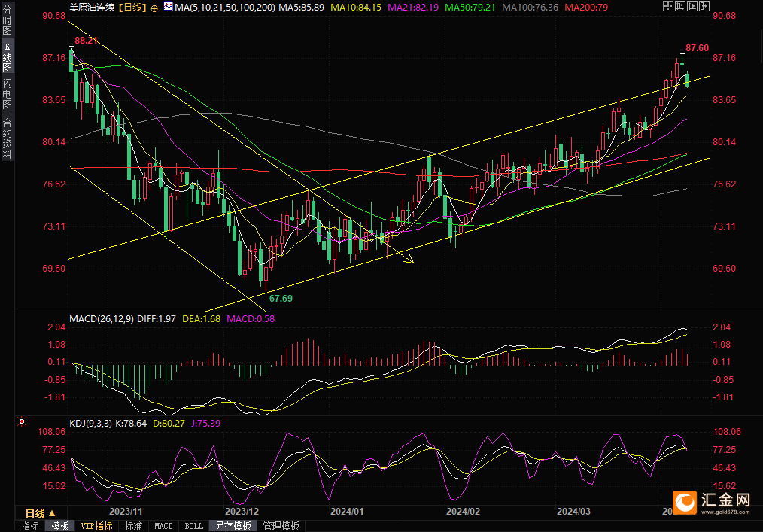Image resolution: width=763 pixels, height=532 pixels.
Task: Click the 2024/01 date on time axis
Action: click(347, 512)
